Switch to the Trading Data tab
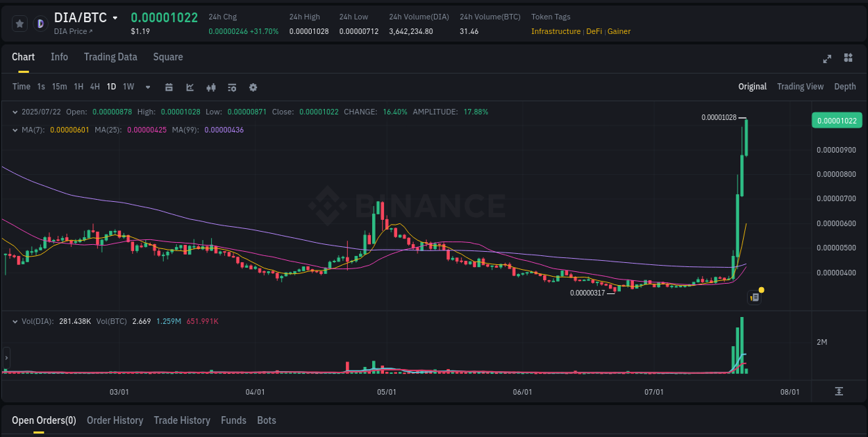Screen dimensions: 868x437 [x=110, y=57]
